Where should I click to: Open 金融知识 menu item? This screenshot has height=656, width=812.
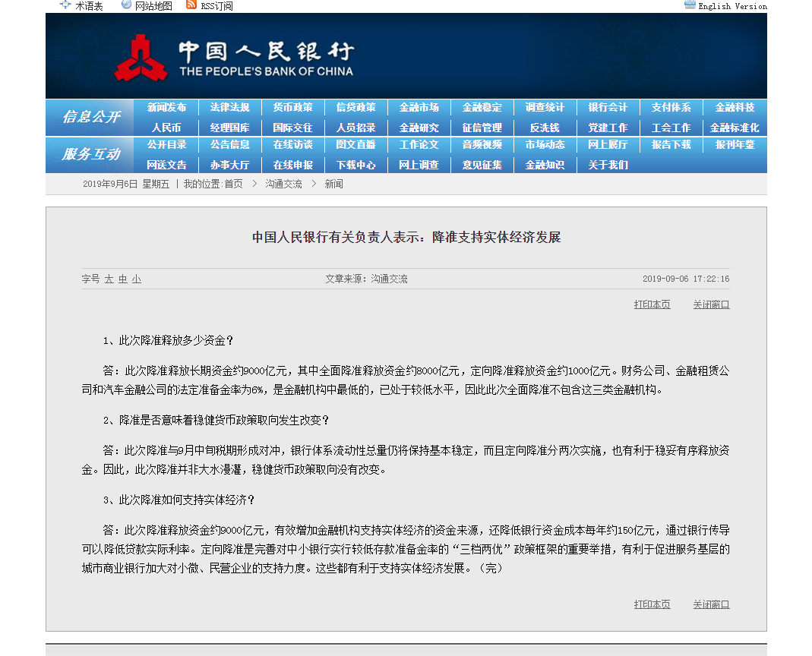coord(545,165)
